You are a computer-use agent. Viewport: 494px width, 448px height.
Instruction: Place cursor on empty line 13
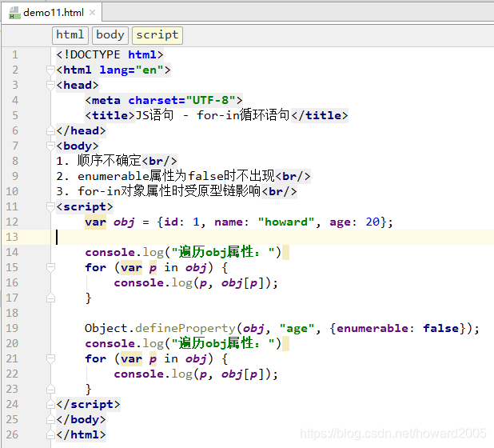(x=273, y=237)
